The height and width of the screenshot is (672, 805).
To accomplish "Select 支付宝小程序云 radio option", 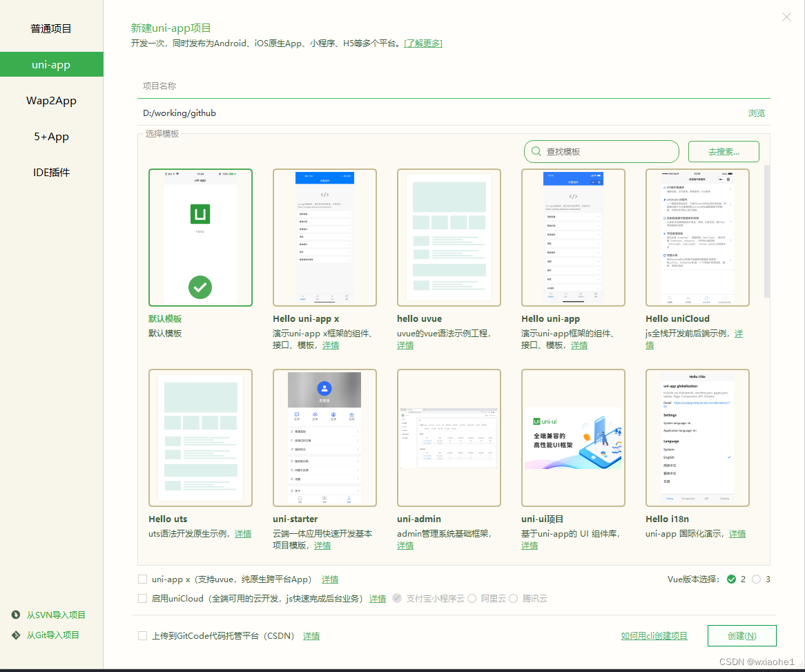I will tap(397, 599).
